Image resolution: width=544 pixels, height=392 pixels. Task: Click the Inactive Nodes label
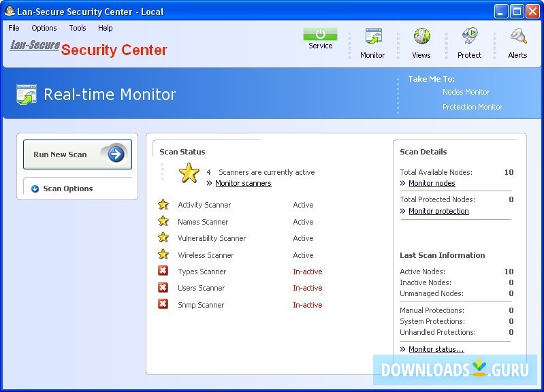426,282
